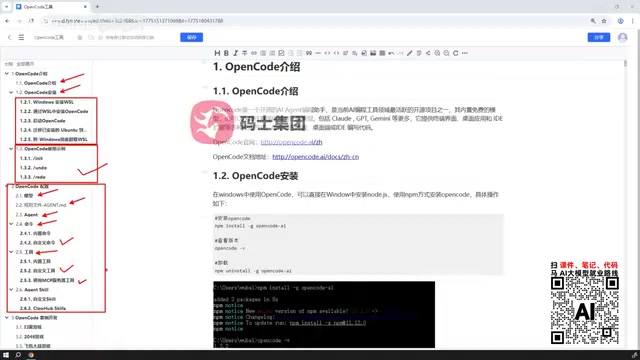Open the browser tab list dropdown
640x360 pixels.
click(6, 7)
